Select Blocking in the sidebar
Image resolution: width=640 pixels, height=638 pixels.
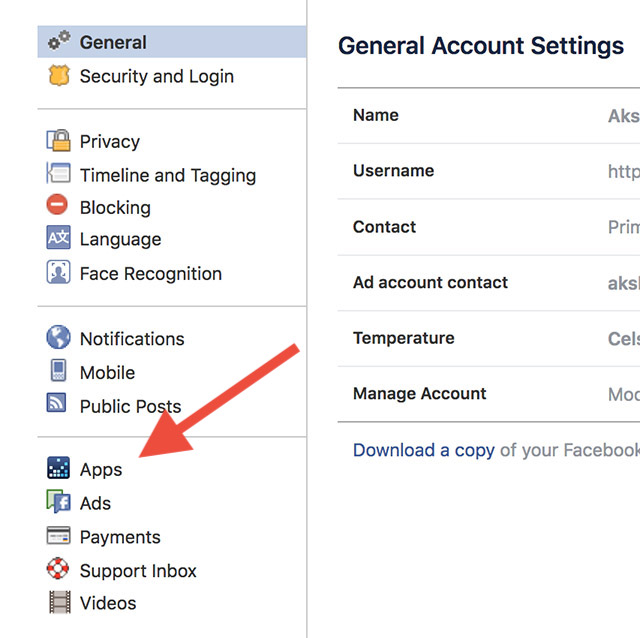(x=115, y=208)
